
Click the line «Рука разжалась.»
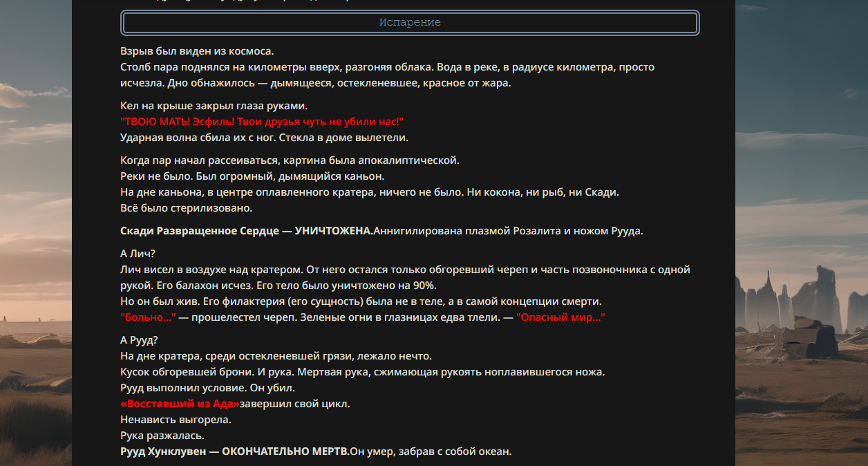tap(162, 436)
